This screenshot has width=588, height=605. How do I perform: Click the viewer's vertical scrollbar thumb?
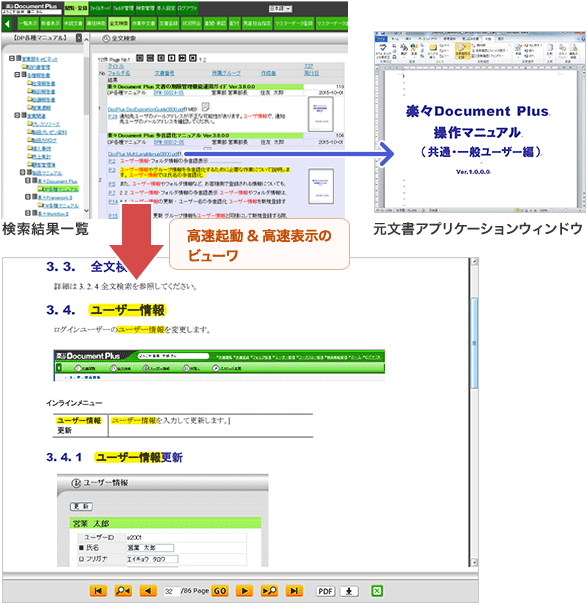(474, 343)
